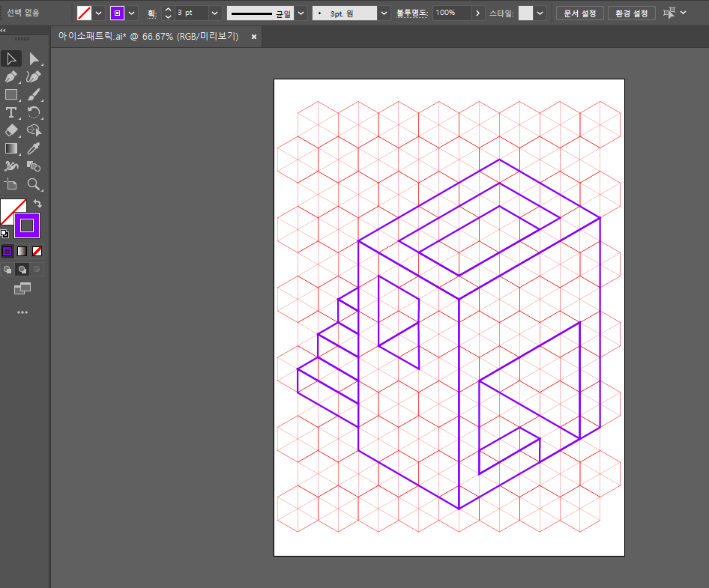Image resolution: width=709 pixels, height=588 pixels.
Task: Click the 3pt. 원 brush field
Action: (x=345, y=13)
